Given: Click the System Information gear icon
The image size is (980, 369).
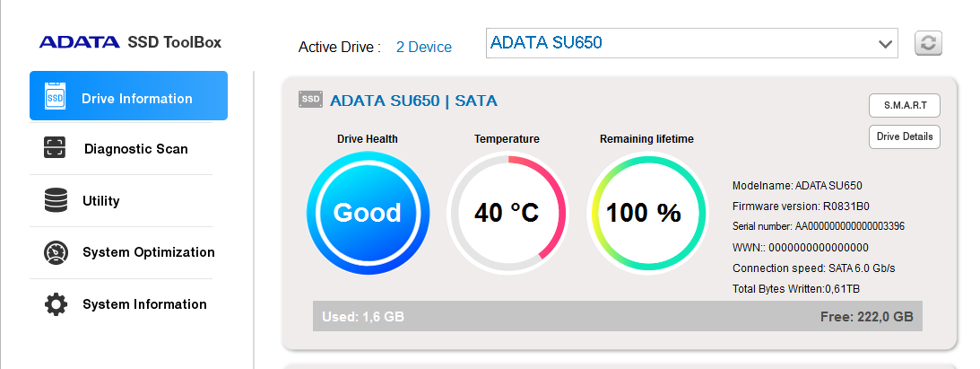Looking at the screenshot, I should coord(56,304).
